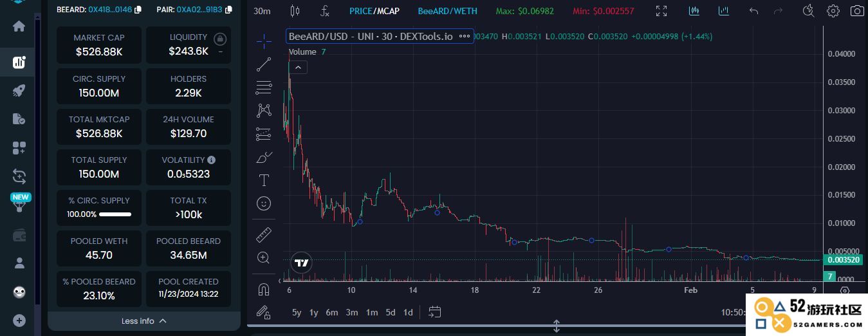This screenshot has width=868, height=336.
Task: Toggle the second bars overlay icon in top toolbar
Action: pyautogui.click(x=725, y=11)
